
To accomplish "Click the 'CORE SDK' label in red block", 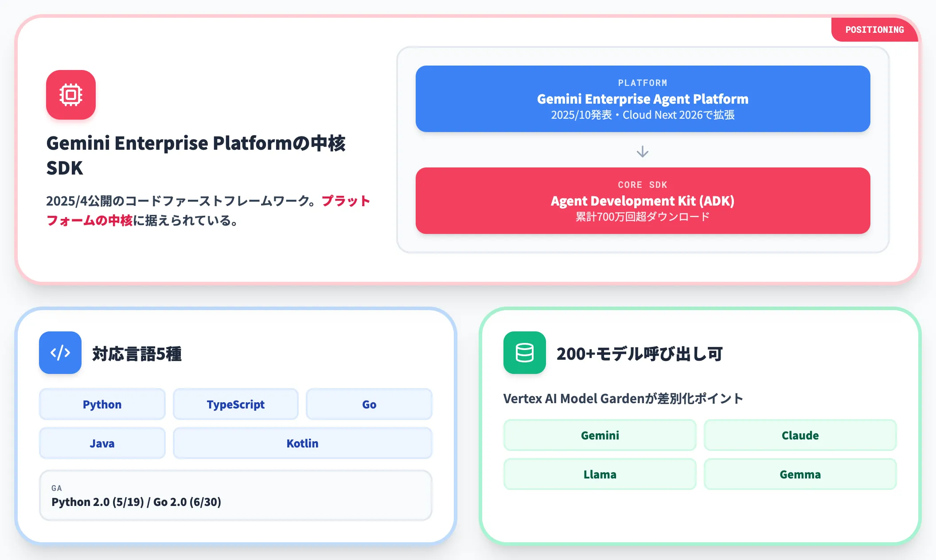I will 643,185.
